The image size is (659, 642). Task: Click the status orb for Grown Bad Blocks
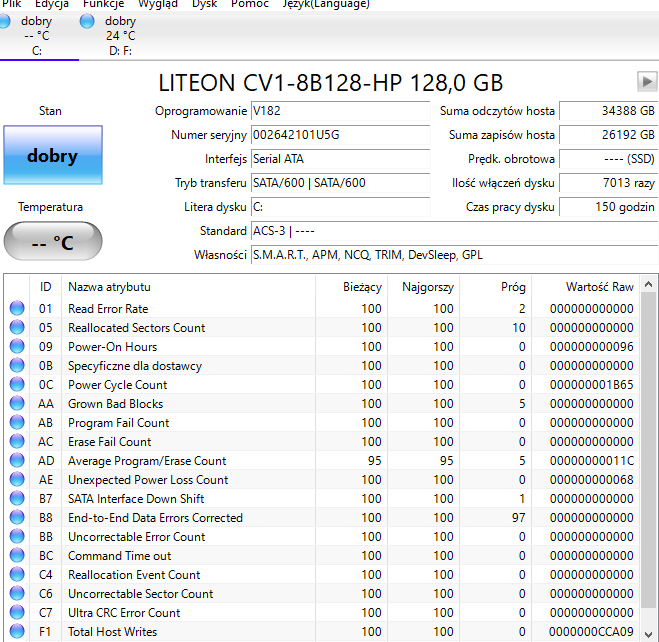coord(17,403)
